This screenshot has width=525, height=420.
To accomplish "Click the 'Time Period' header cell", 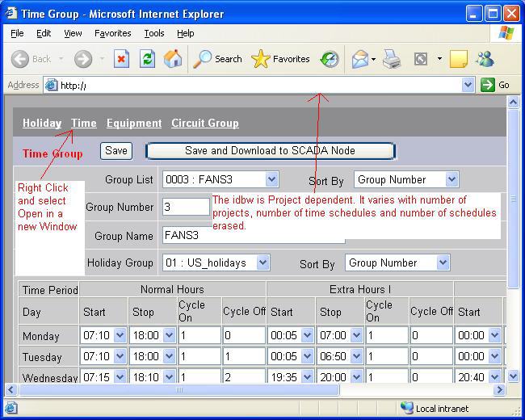I will click(x=49, y=290).
